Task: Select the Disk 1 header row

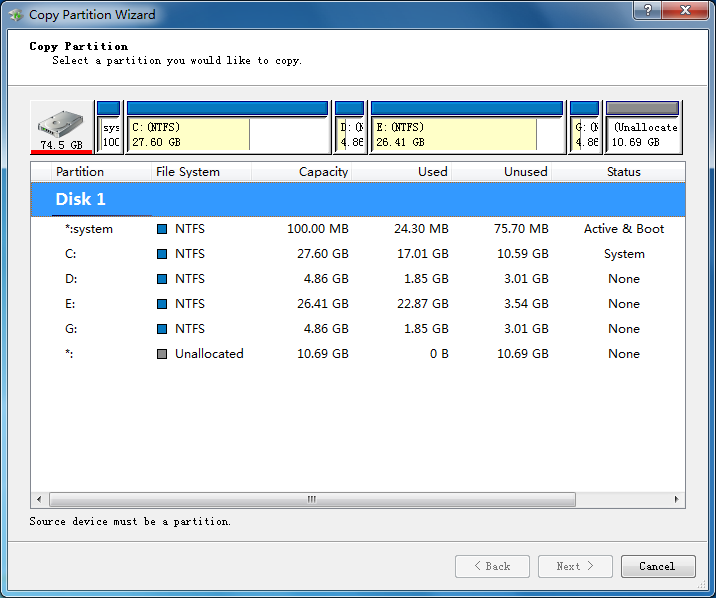Action: click(358, 199)
